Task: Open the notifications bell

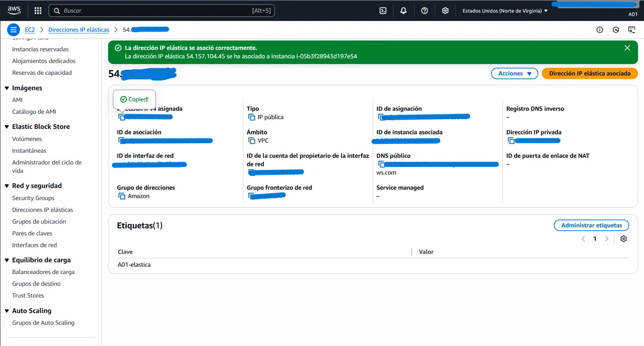Action: tap(403, 11)
